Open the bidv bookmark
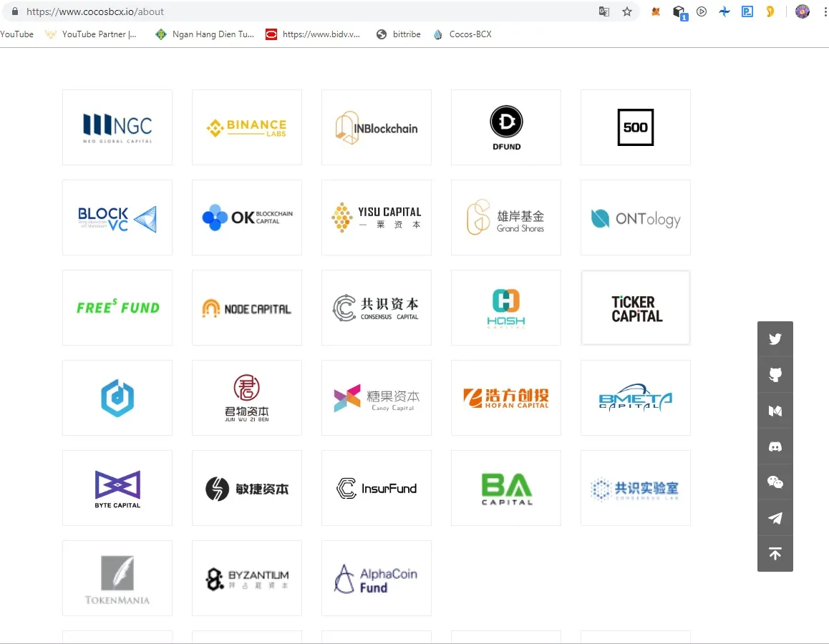The width and height of the screenshot is (829, 644). 313,34
